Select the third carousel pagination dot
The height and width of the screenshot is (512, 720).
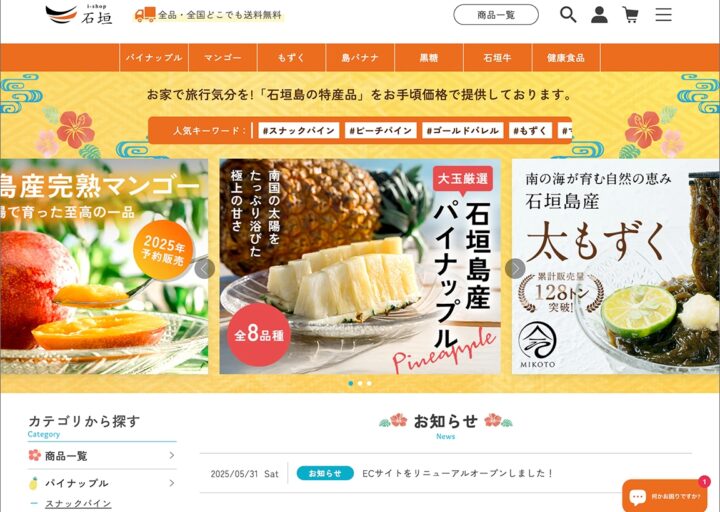click(369, 383)
